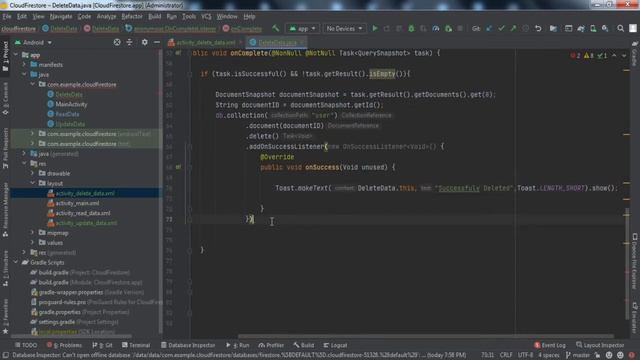The image size is (640, 360).
Task: Click the fold marker next to onSuccess line
Action: tap(189, 167)
